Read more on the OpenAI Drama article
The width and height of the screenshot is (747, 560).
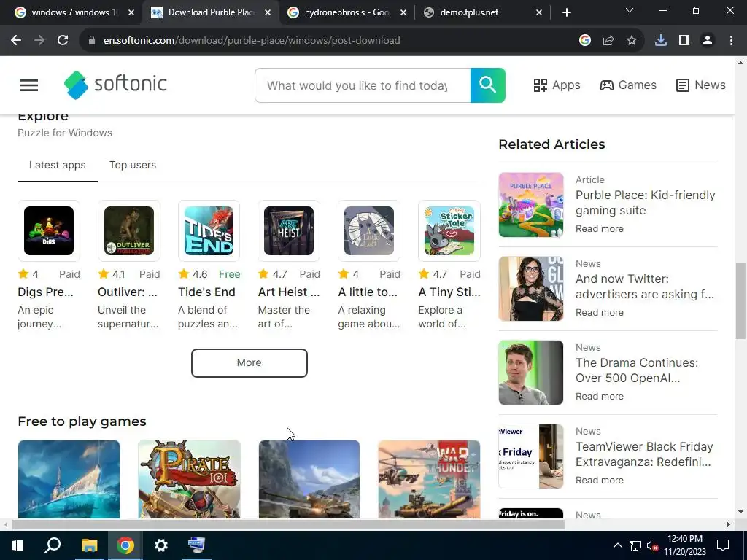[600, 396]
